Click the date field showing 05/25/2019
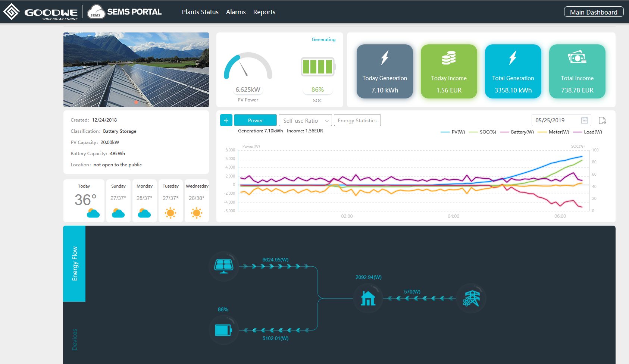This screenshot has width=629, height=364. [x=561, y=120]
